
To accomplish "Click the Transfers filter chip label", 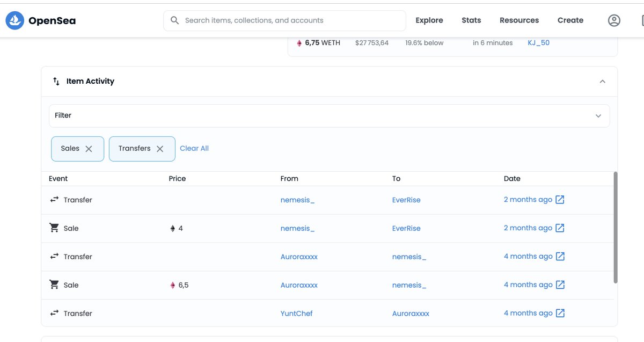I will pyautogui.click(x=134, y=148).
